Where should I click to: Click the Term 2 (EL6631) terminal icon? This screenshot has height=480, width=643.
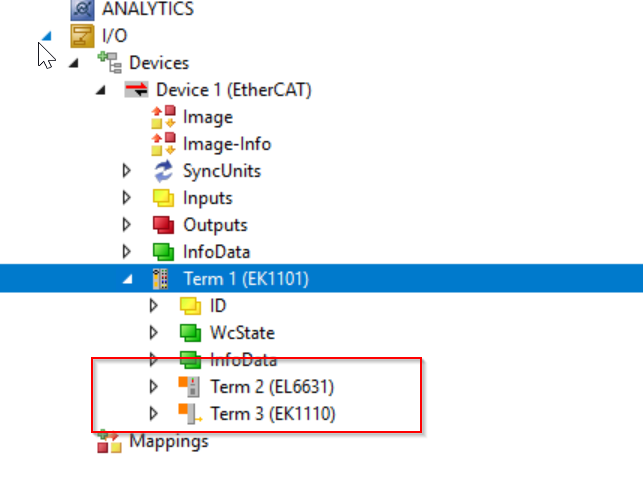(189, 387)
